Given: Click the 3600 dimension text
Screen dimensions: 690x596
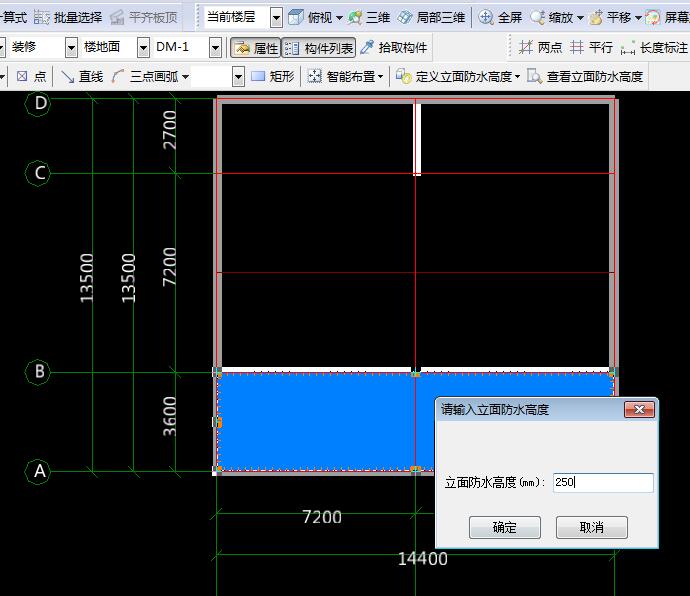Looking at the screenshot, I should (169, 416).
